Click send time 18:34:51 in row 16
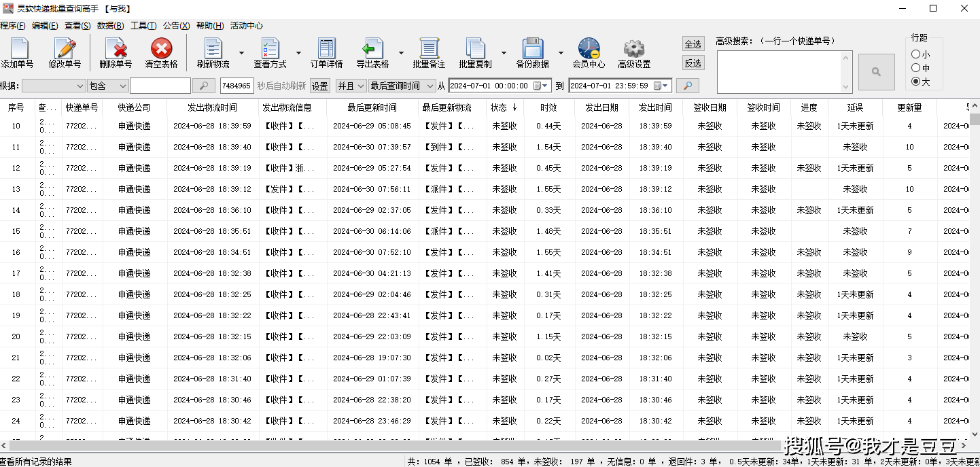Viewport: 980px width, 467px height. pos(655,252)
